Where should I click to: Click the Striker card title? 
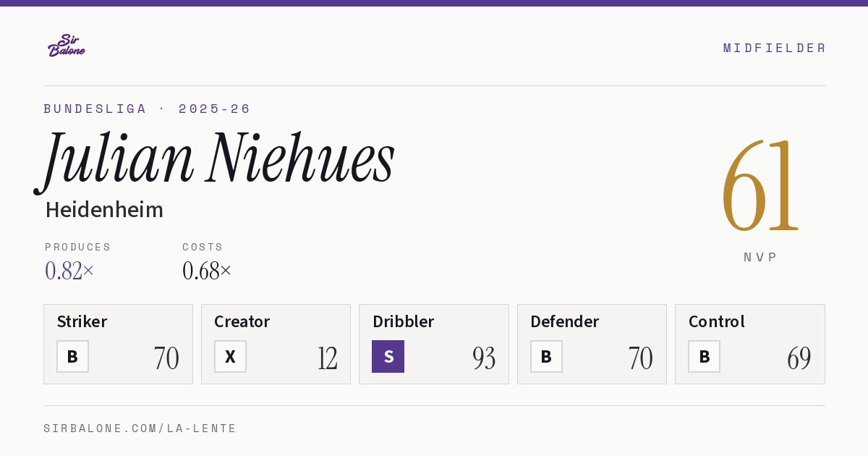pyautogui.click(x=82, y=321)
